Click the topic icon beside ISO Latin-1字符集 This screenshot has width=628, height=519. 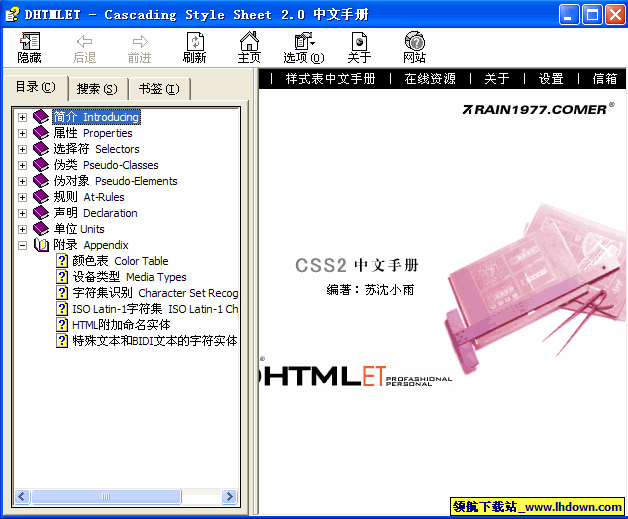click(62, 309)
